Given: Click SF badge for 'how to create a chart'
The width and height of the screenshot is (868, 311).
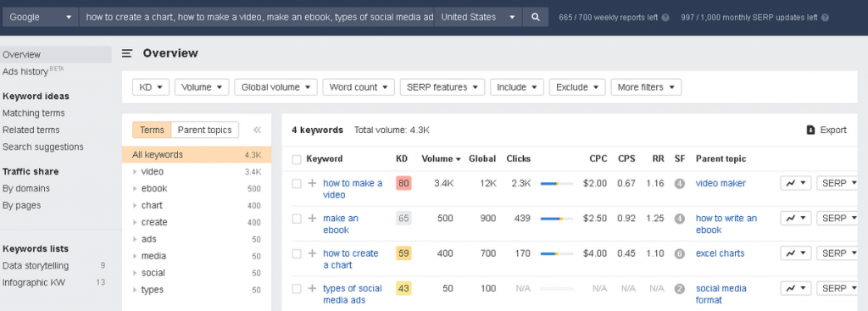Looking at the screenshot, I should tap(679, 254).
